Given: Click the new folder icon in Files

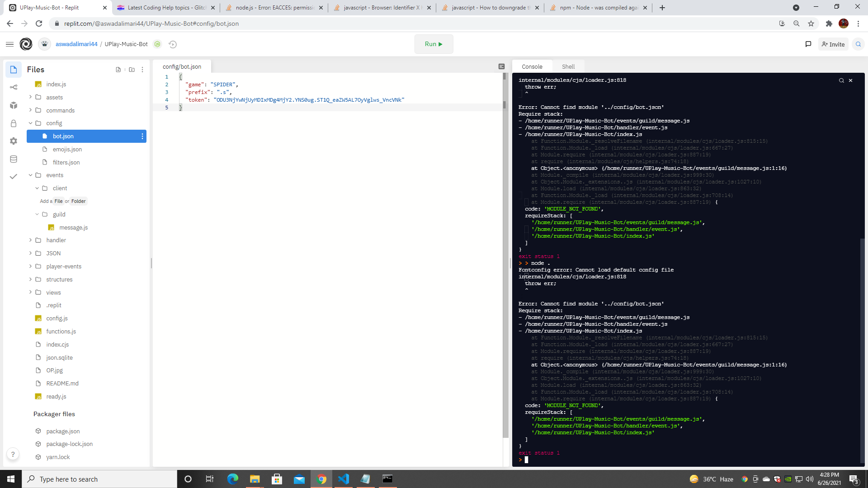Looking at the screenshot, I should (x=132, y=70).
